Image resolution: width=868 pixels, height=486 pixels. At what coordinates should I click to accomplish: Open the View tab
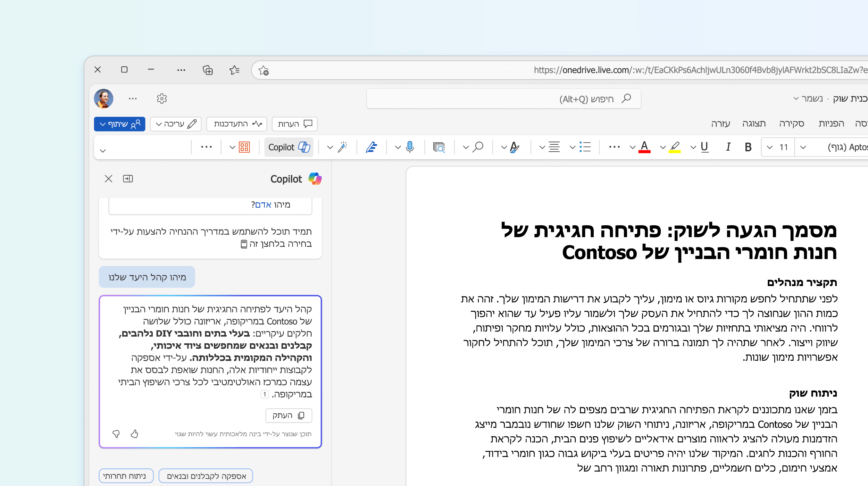click(754, 124)
